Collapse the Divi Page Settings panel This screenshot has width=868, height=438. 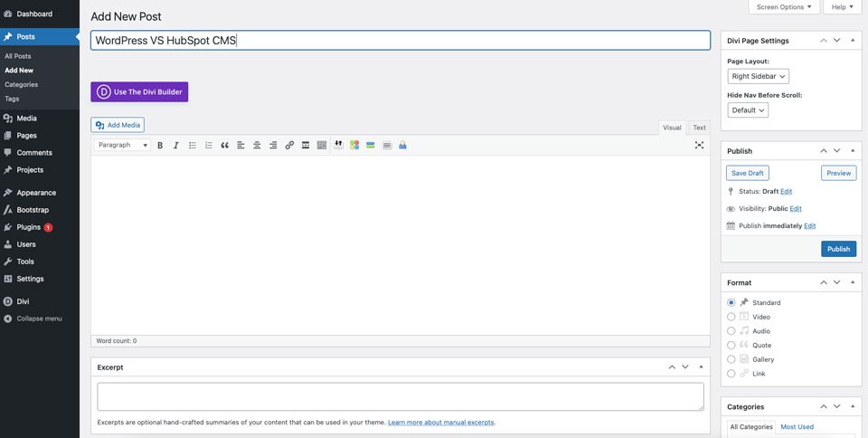[x=851, y=41]
